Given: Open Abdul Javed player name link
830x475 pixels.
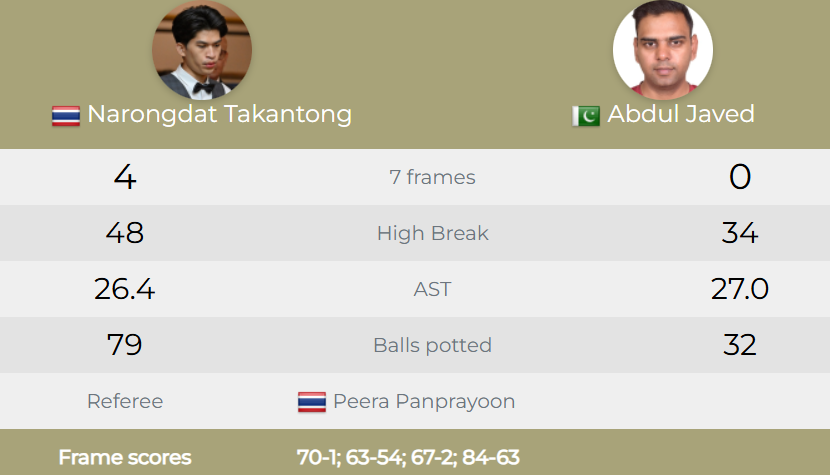Looking at the screenshot, I should (681, 114).
